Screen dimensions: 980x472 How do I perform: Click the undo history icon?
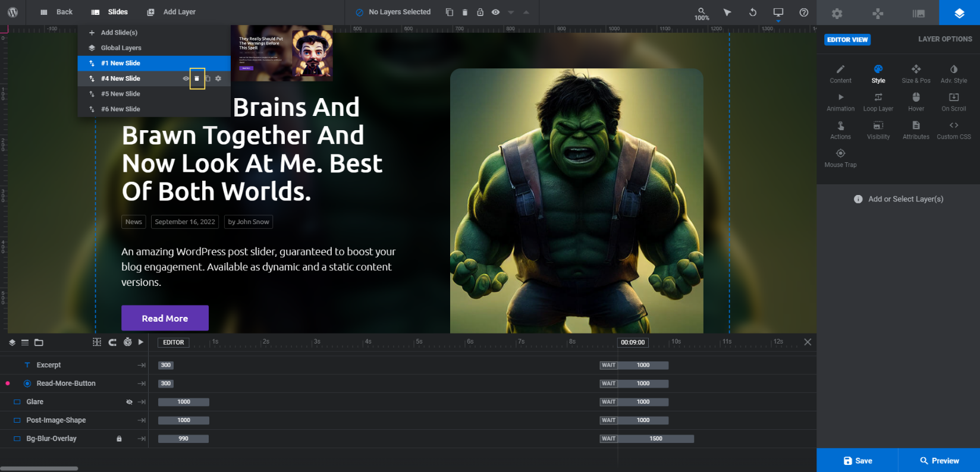click(753, 12)
